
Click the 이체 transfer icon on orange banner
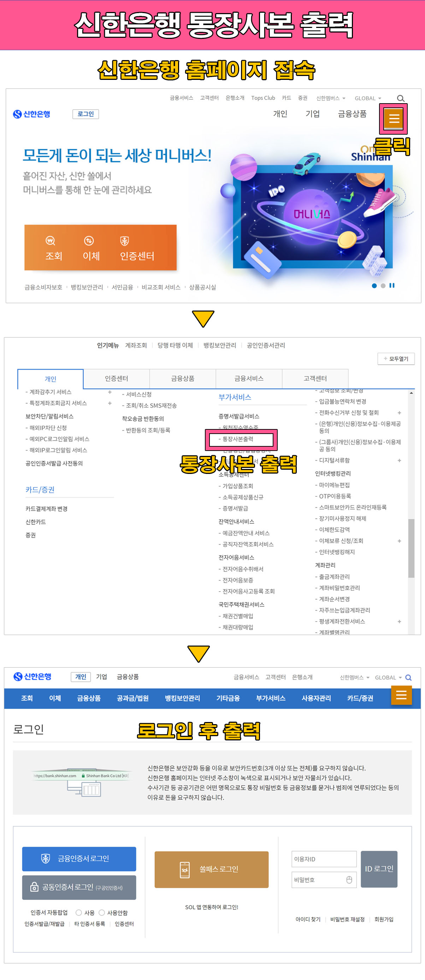click(89, 241)
